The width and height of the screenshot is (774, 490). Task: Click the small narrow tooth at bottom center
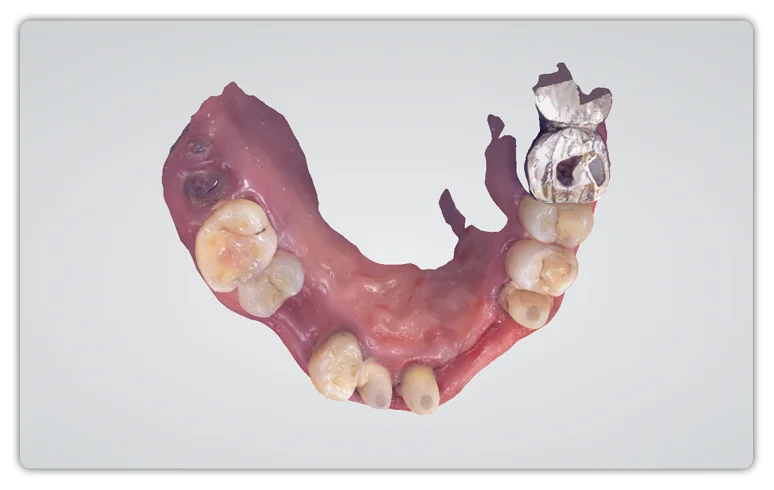pyautogui.click(x=376, y=383)
